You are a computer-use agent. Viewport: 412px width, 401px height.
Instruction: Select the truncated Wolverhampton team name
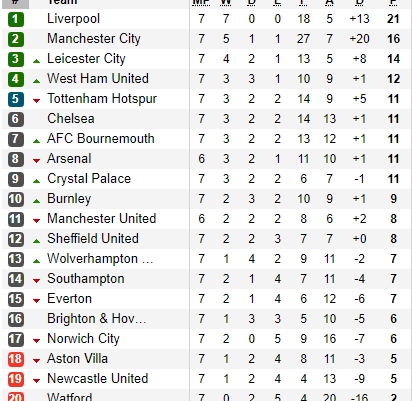[x=100, y=259]
